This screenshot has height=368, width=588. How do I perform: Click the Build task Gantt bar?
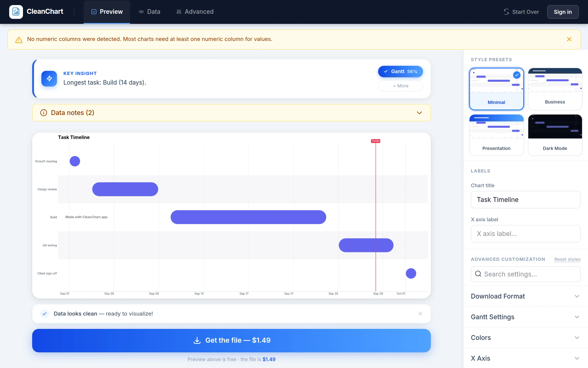click(248, 217)
